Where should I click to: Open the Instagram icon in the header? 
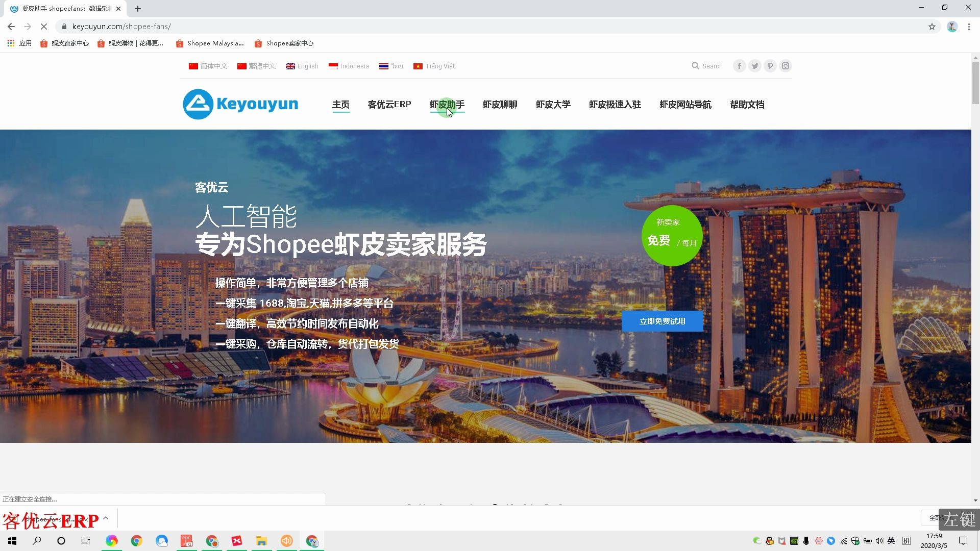pos(786,66)
